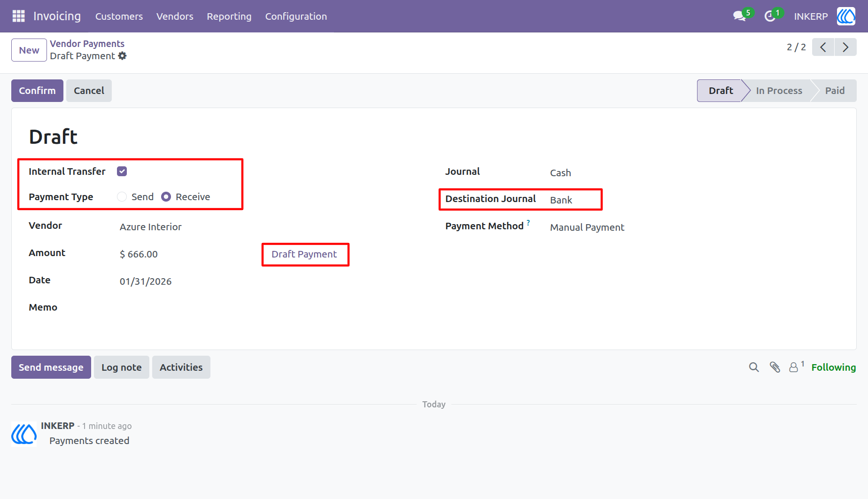Screen dimensions: 868x499
Task: Open the conversations chat icon
Action: click(x=740, y=16)
